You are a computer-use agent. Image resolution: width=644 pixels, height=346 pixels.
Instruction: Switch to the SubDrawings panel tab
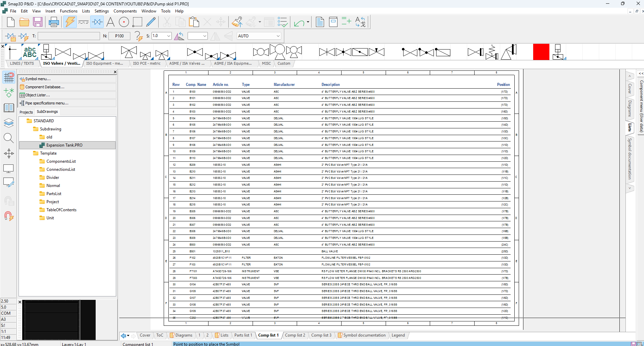[47, 112]
